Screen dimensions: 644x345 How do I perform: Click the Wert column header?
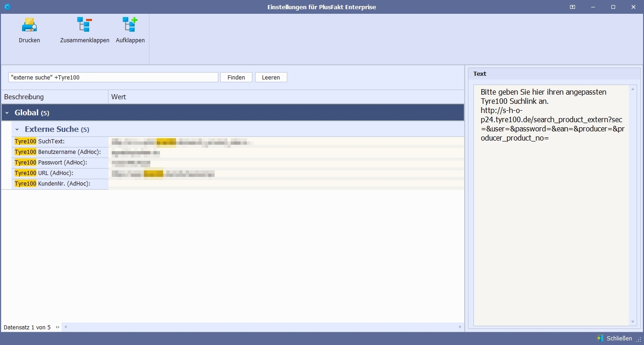pyautogui.click(x=286, y=97)
